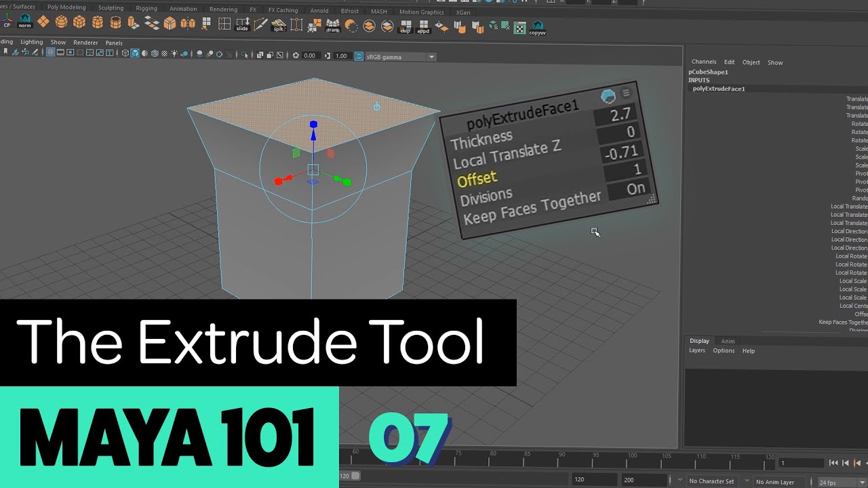Open the Rendering shelf tab
Screen dimensions: 868x488
pos(224,9)
